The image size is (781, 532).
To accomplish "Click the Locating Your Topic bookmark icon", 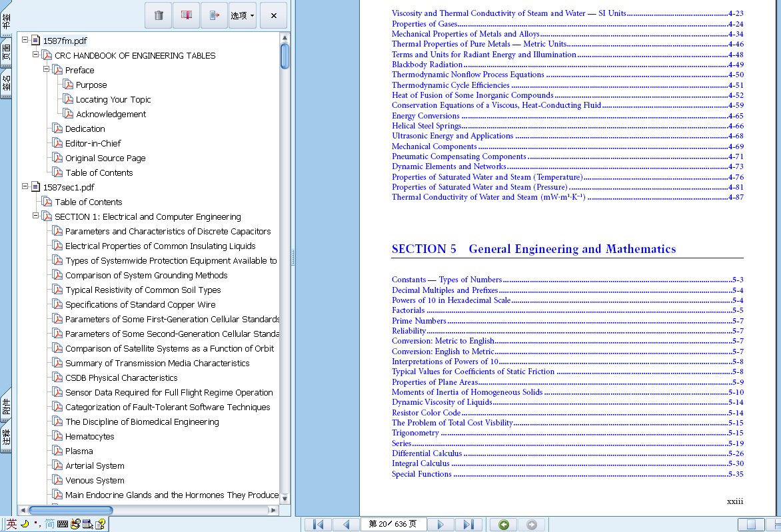I will pos(68,99).
